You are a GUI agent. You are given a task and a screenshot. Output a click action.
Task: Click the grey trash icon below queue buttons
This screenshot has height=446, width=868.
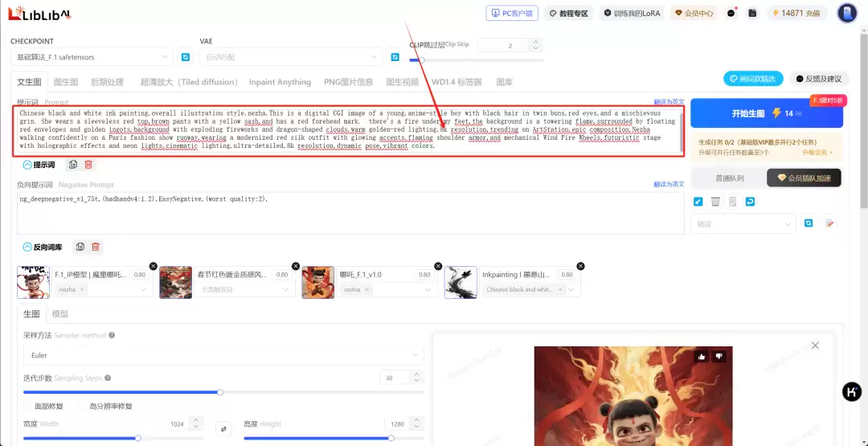pos(715,202)
